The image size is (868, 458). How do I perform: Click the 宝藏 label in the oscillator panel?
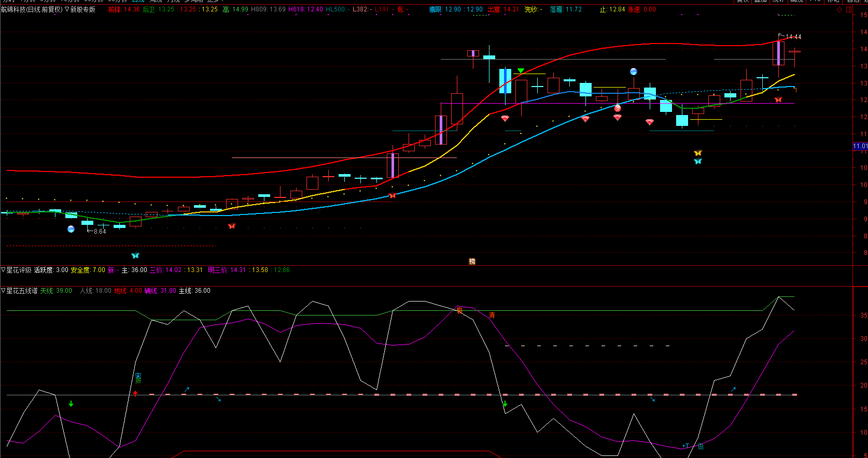(x=138, y=378)
